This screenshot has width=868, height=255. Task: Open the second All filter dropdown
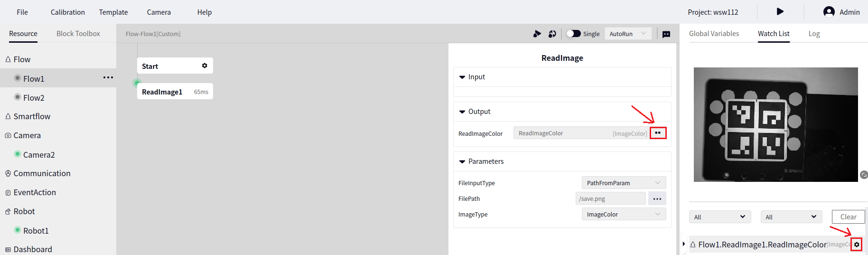click(791, 217)
